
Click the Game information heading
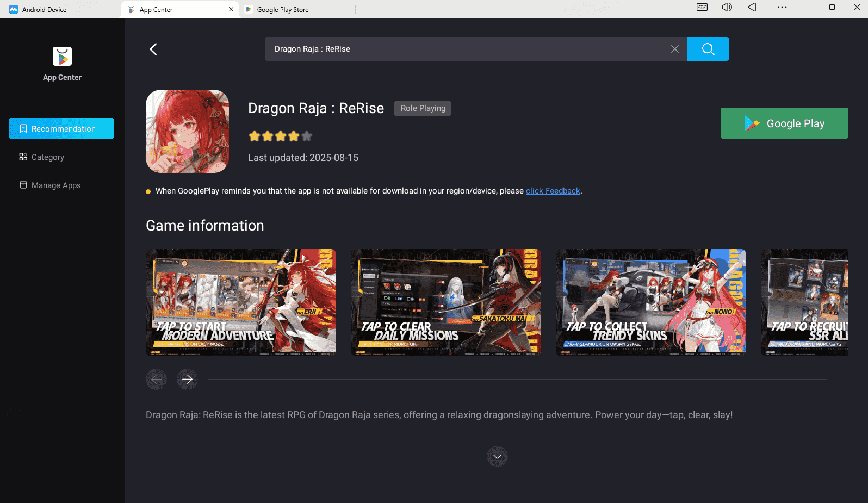[204, 226]
